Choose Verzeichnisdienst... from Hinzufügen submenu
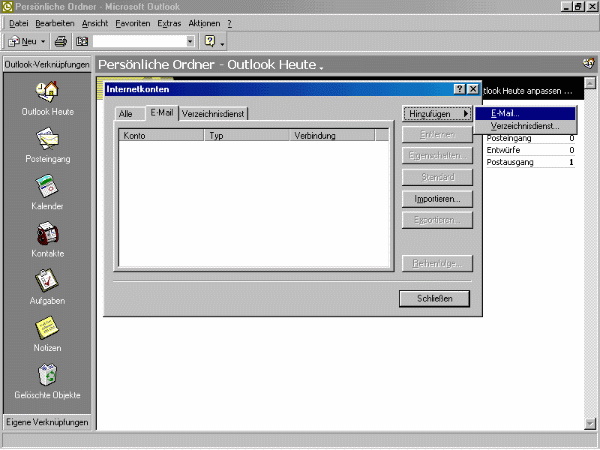 click(x=525, y=126)
